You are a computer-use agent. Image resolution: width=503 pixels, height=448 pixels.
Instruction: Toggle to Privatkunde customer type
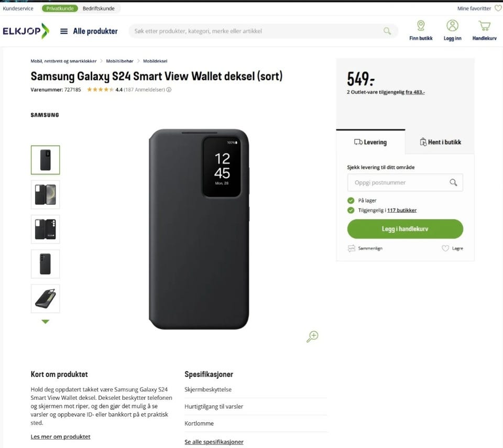(x=60, y=8)
